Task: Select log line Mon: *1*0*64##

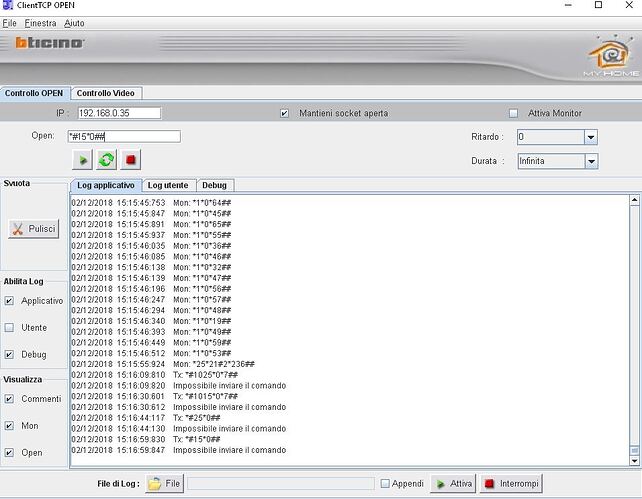Action: (x=151, y=203)
